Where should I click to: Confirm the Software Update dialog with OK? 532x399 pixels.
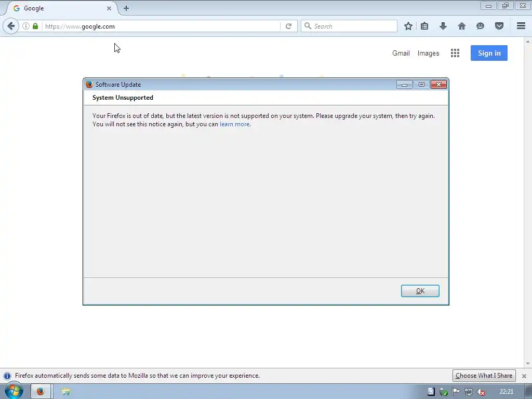pos(420,291)
